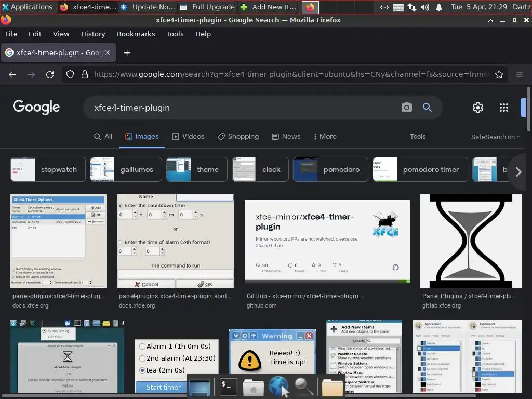Open the Bookmarks menu

pos(136,34)
